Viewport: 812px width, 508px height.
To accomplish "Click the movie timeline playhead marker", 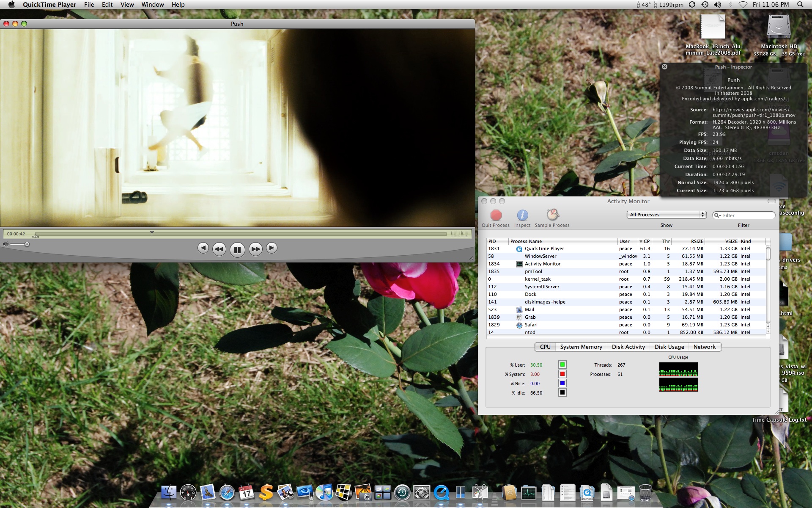I will pos(152,233).
